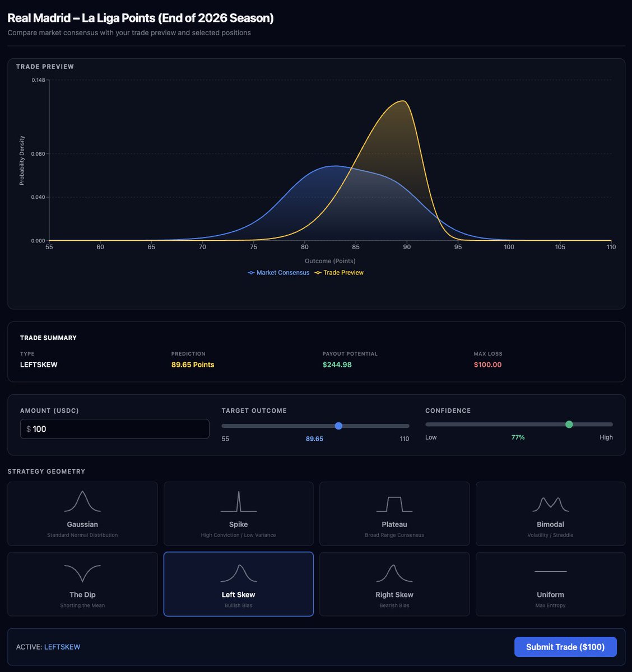Select the Spike shape icon
Screen dimensions: 632x672
pyautogui.click(x=238, y=501)
